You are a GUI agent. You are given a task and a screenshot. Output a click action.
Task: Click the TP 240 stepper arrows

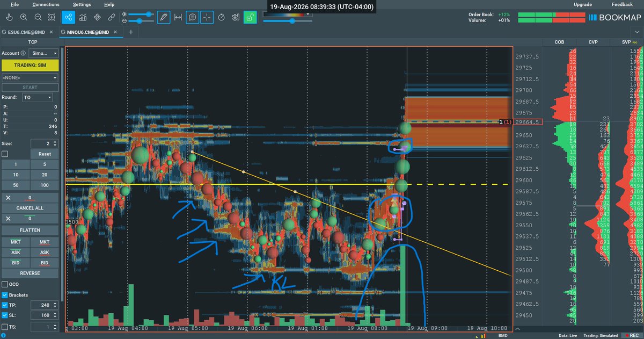[54, 305]
